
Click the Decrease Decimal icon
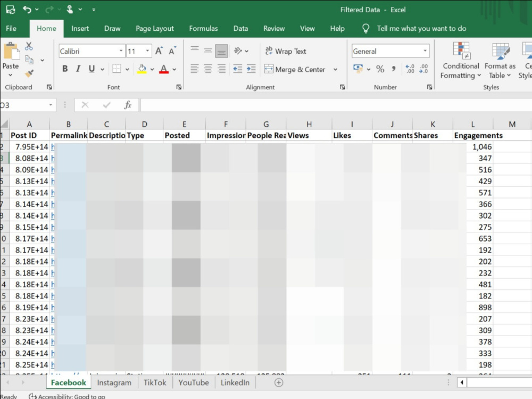tap(423, 69)
